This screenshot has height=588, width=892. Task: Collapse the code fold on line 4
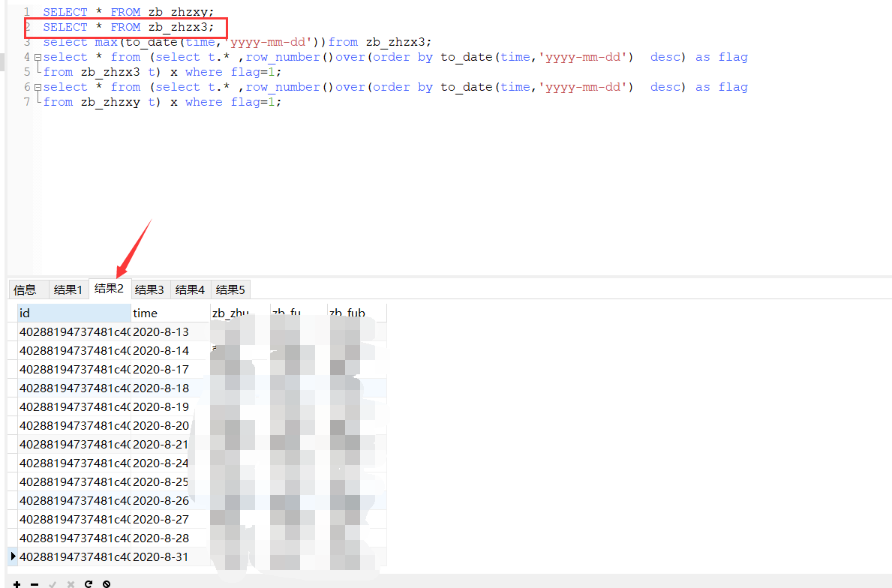click(x=38, y=58)
